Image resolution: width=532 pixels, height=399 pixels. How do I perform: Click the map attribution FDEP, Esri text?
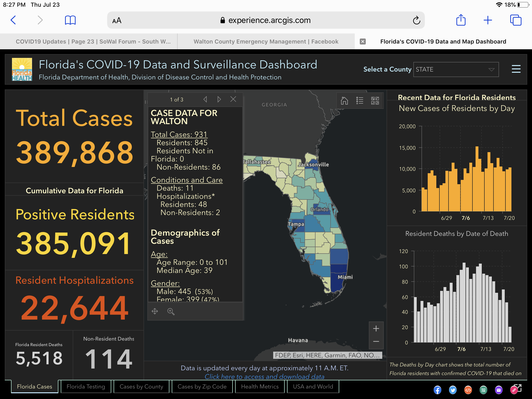(x=327, y=355)
